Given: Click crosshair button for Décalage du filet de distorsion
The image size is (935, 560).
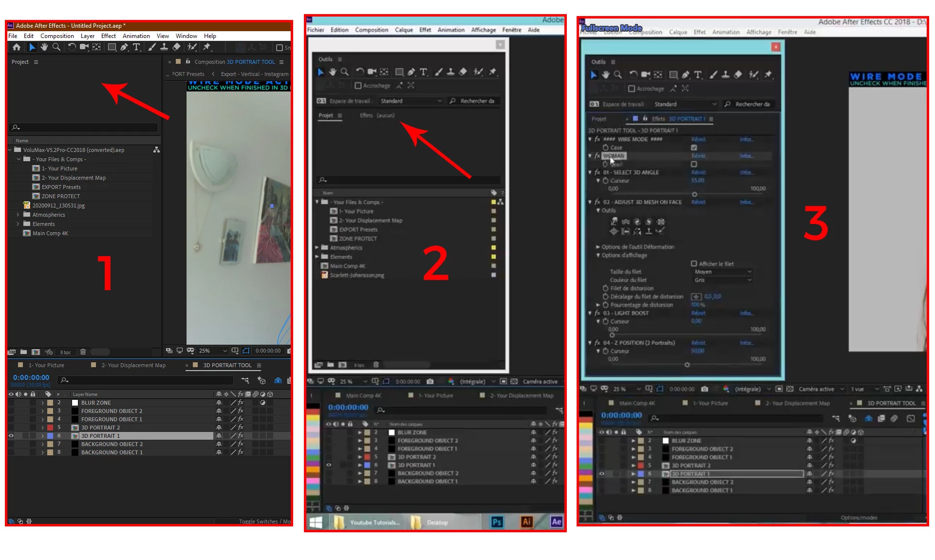Looking at the screenshot, I should (696, 297).
